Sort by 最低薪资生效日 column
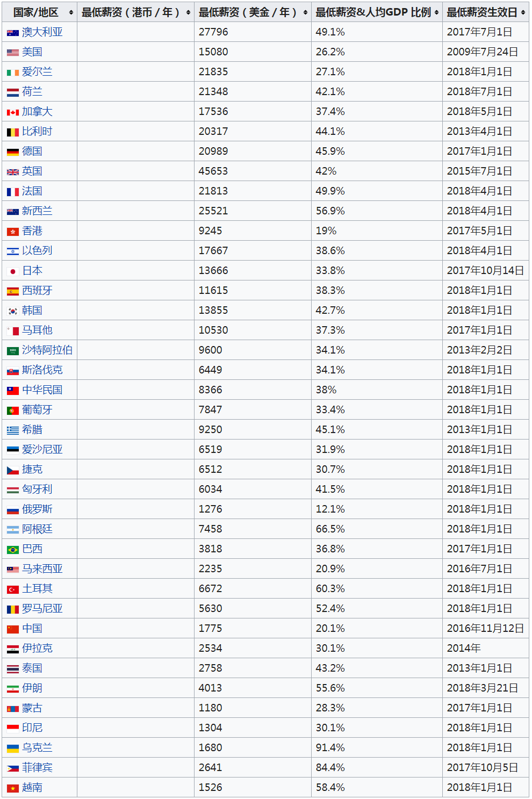532x799 pixels. click(523, 12)
